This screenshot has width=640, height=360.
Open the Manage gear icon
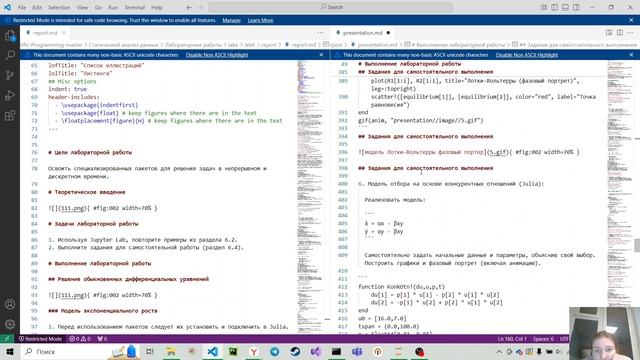[10, 324]
